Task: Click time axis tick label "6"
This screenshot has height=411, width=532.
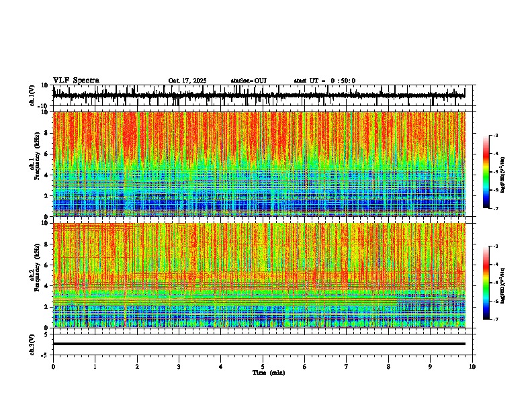Action: click(x=305, y=367)
